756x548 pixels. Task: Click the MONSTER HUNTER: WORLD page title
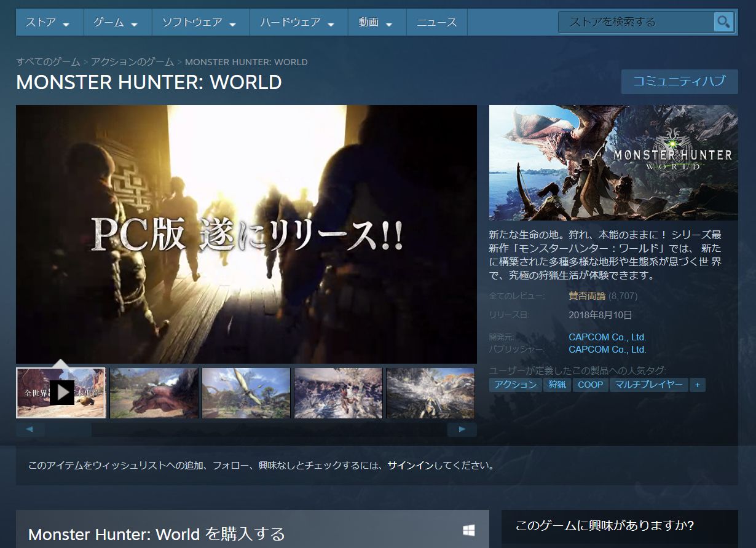(x=149, y=82)
